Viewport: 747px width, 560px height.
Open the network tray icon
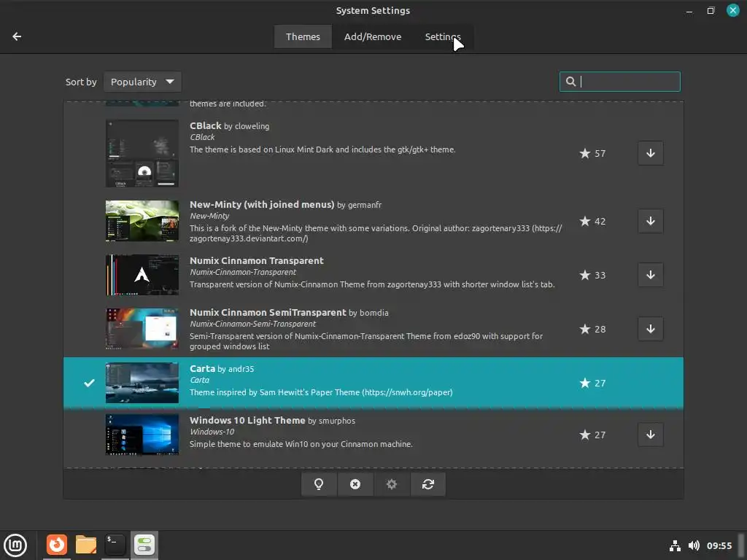pyautogui.click(x=675, y=545)
